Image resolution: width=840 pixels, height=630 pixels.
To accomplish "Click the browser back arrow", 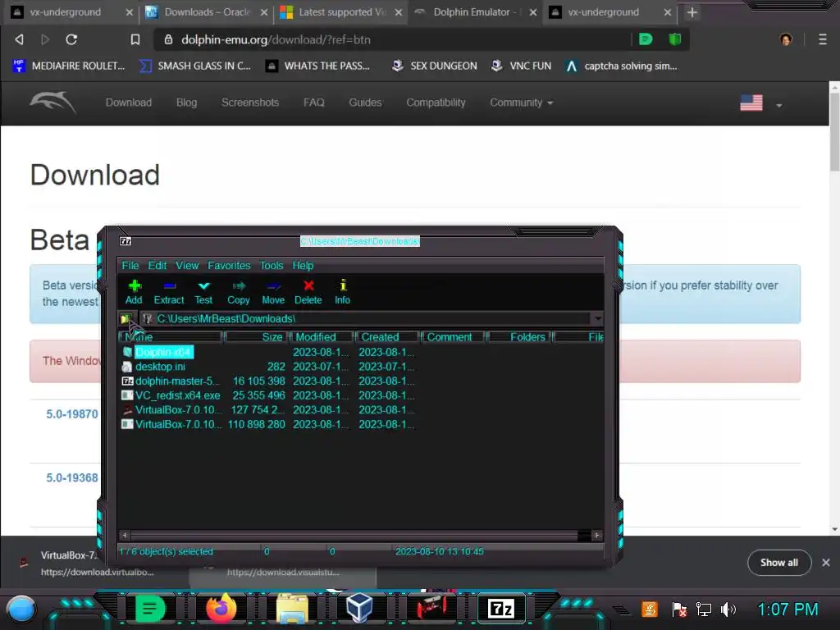I will tap(20, 39).
